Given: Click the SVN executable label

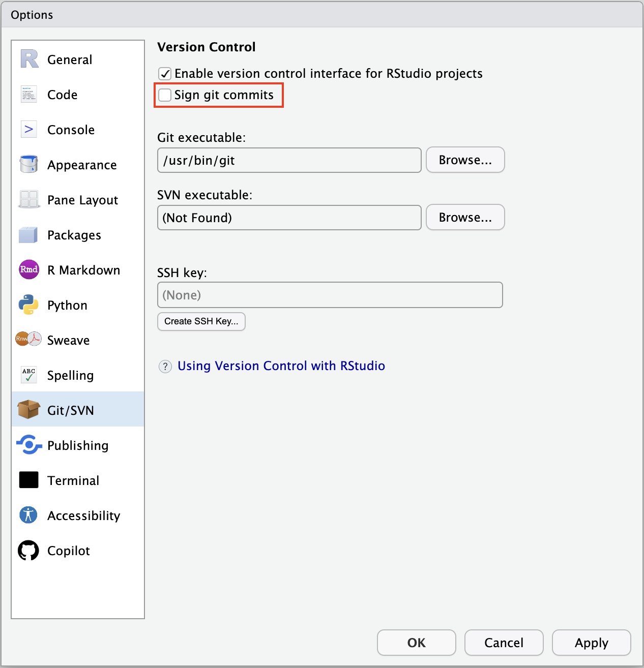Looking at the screenshot, I should tap(204, 195).
